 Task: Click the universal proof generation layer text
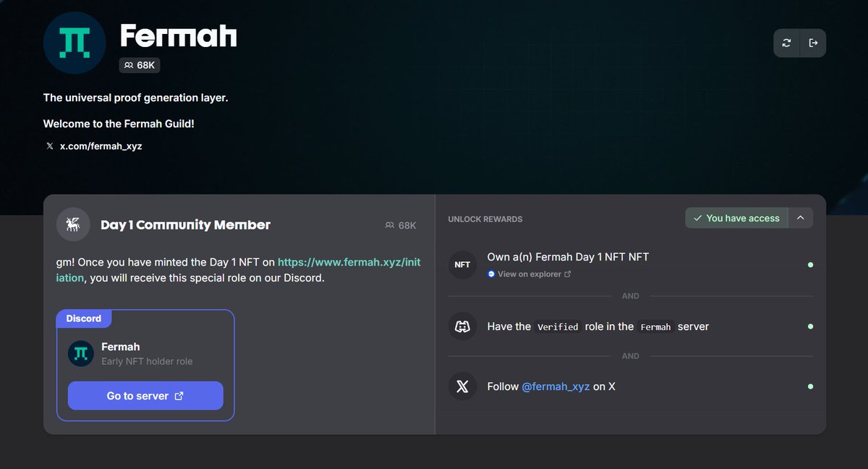(x=136, y=97)
